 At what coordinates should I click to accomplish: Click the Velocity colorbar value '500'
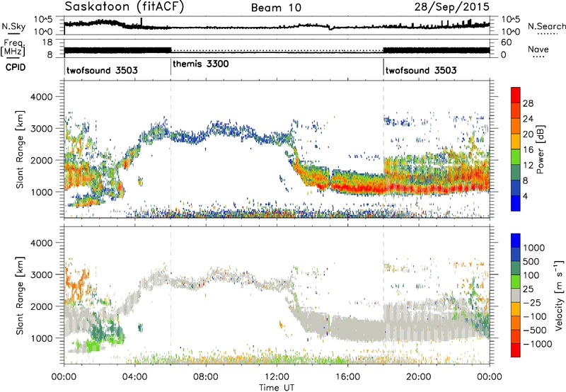pos(531,261)
